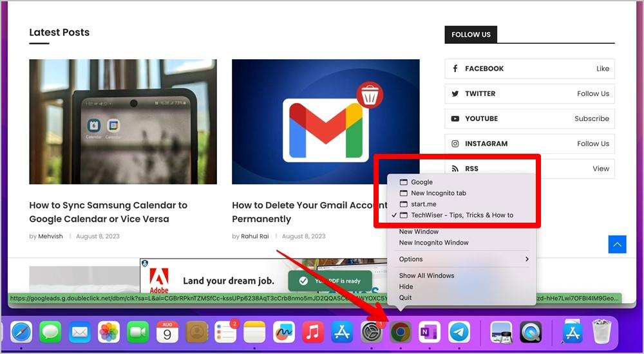The image size is (644, 354).
Task: Open Preview app in the Dock
Action: [x=502, y=332]
